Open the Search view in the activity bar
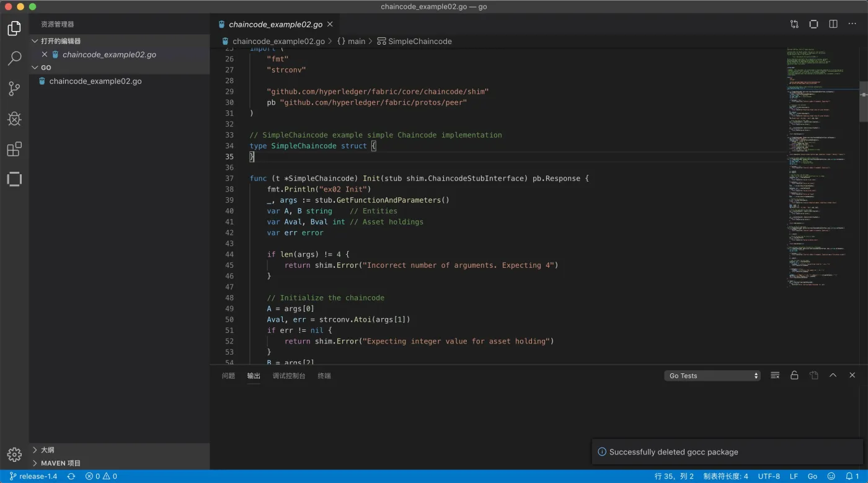868x483 pixels. coord(14,58)
